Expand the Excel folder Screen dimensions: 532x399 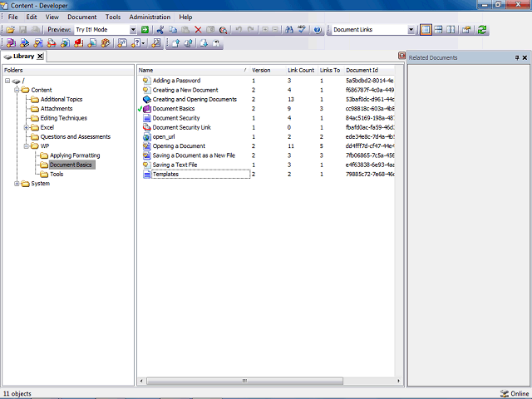[26, 127]
